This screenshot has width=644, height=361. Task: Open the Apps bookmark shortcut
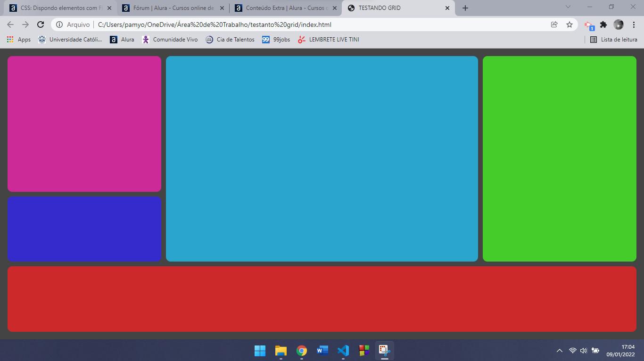click(x=19, y=40)
